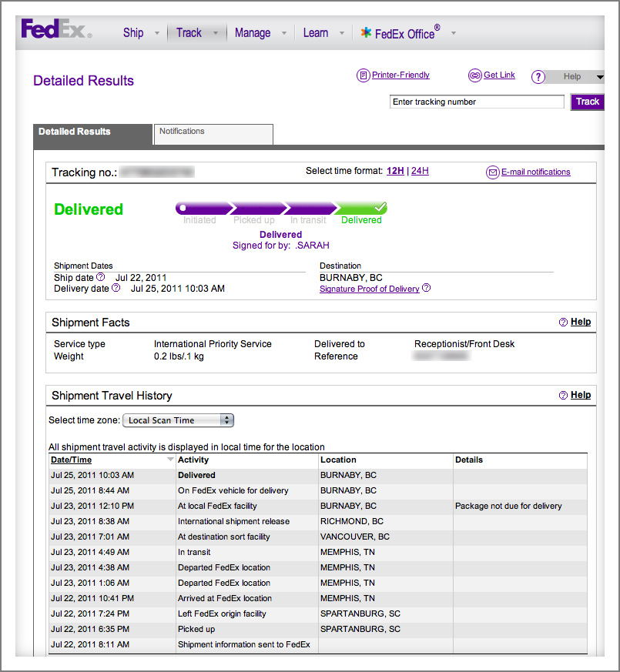Click the '0.2 lbs/.1 kg' weight value

click(179, 356)
